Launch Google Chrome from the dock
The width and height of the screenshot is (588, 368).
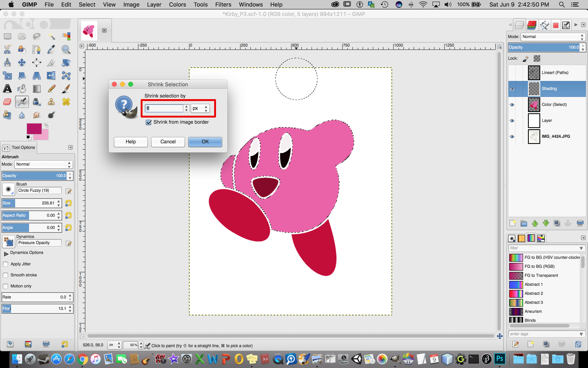click(82, 359)
